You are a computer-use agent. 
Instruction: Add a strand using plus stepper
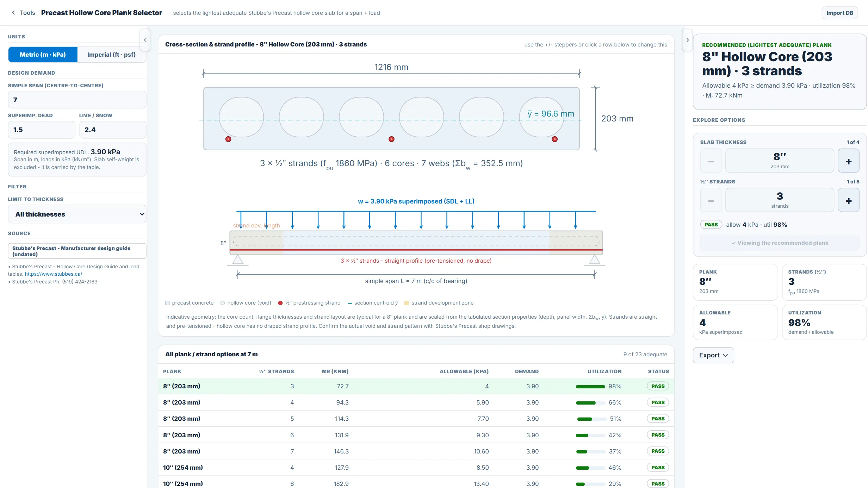[849, 201]
